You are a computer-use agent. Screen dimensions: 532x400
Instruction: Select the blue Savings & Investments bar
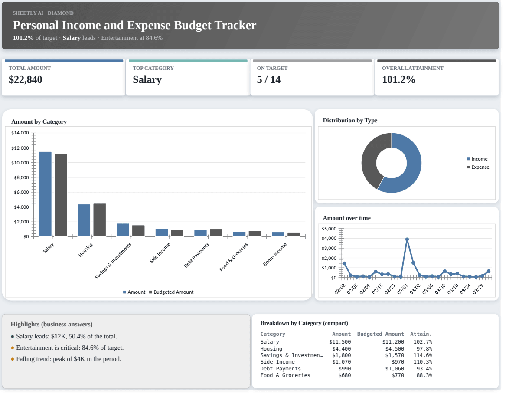click(x=123, y=230)
